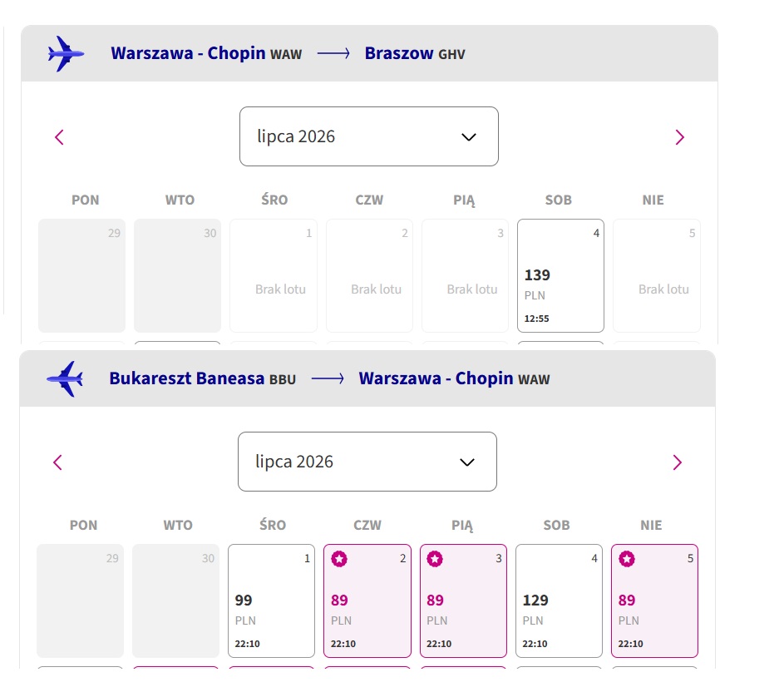Select the July 4 flight for 139 PLN
Screen dimensions: 784x687
[x=560, y=275]
